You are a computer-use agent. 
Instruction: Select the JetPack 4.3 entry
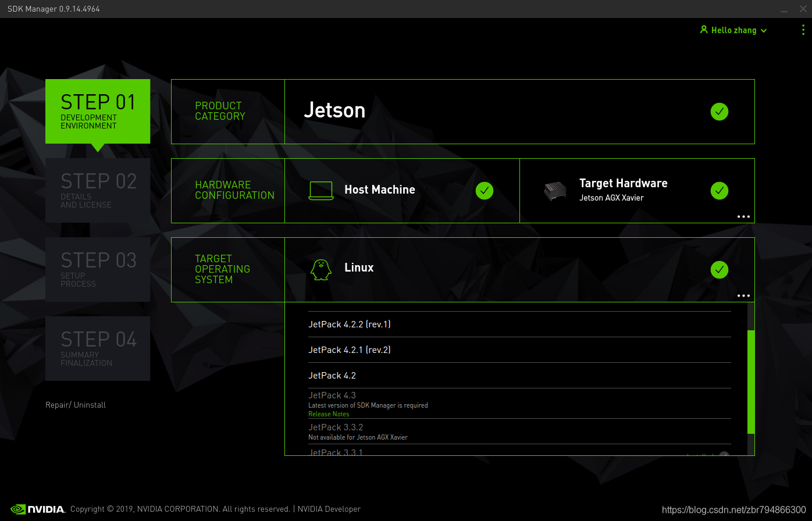click(519, 404)
